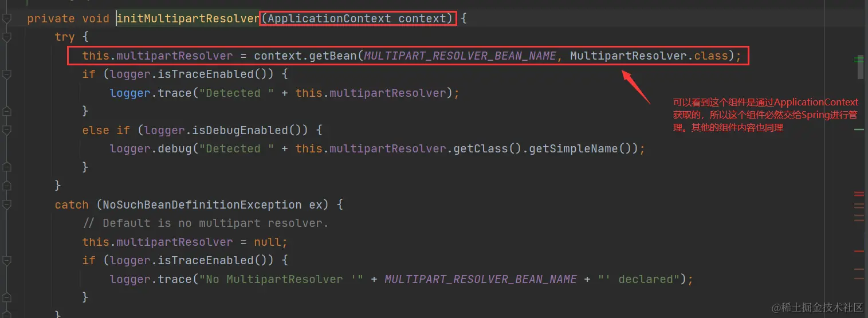The image size is (868, 318).
Task: Collapse the catch NoSuchBeanDefinitionException block
Action: click(6, 205)
